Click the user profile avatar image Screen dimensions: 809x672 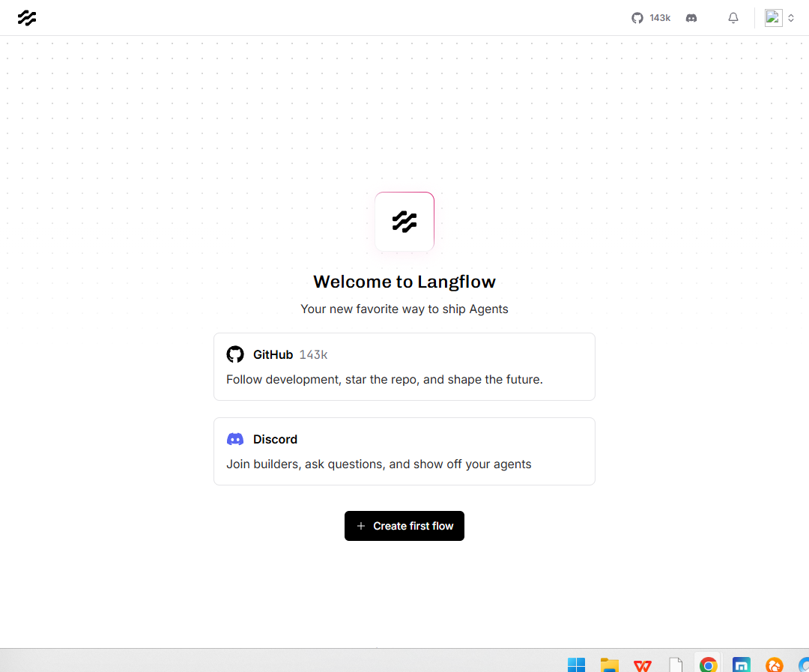click(x=773, y=18)
